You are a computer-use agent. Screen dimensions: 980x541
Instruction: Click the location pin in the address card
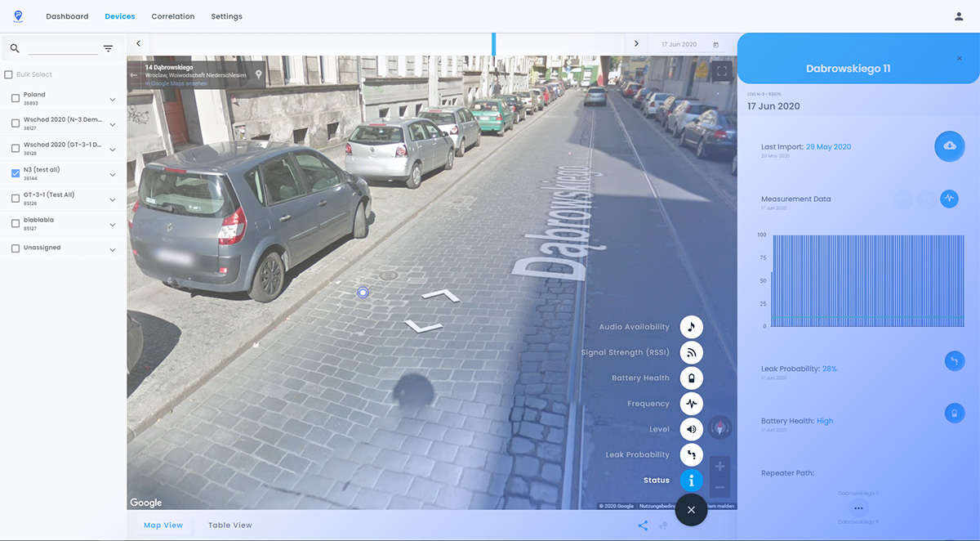point(259,75)
